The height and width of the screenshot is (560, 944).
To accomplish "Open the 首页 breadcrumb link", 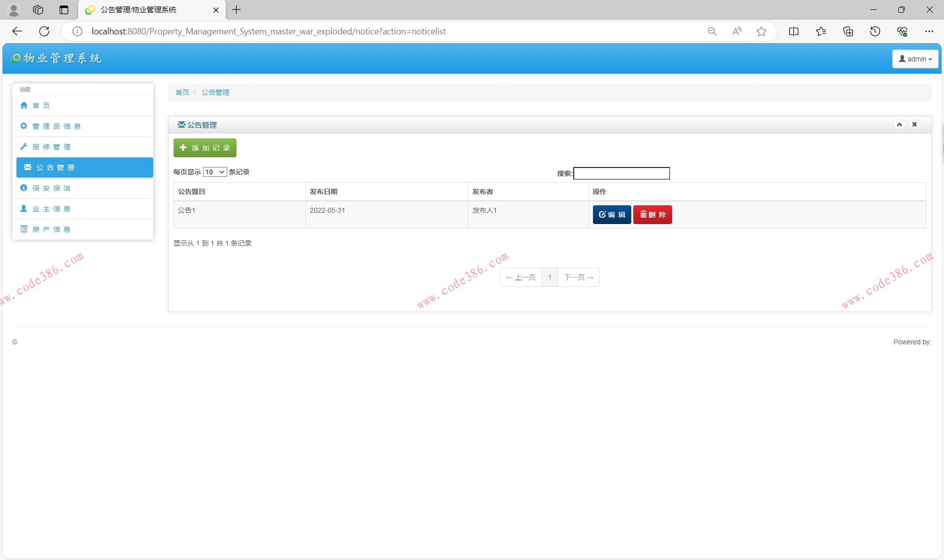I will click(x=182, y=92).
